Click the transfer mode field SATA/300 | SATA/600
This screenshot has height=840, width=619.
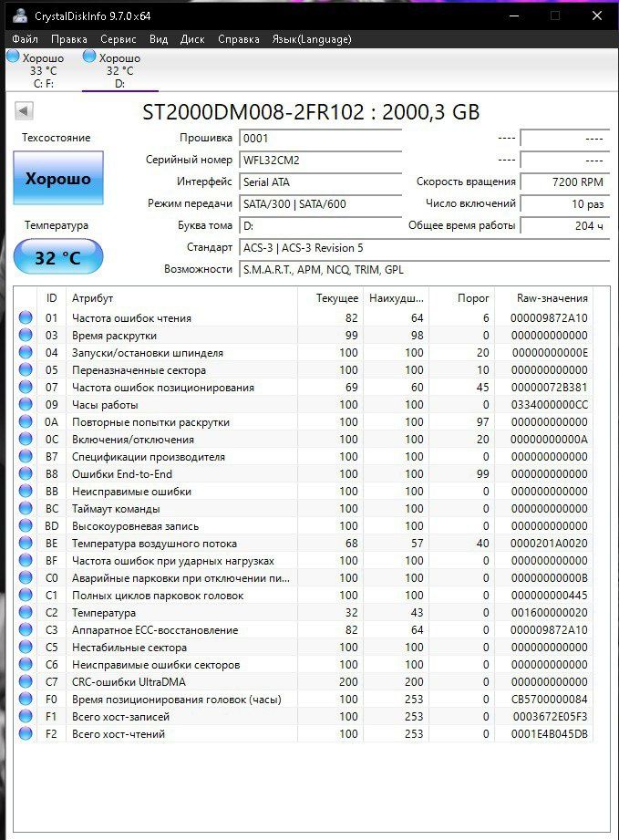tap(320, 204)
